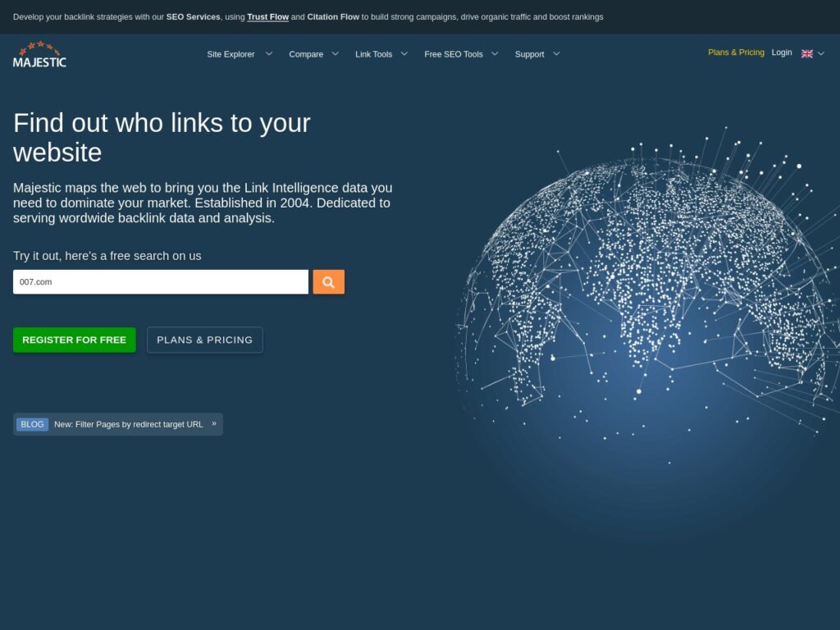Click the Majestic logo
The image size is (840, 630).
coord(39,54)
